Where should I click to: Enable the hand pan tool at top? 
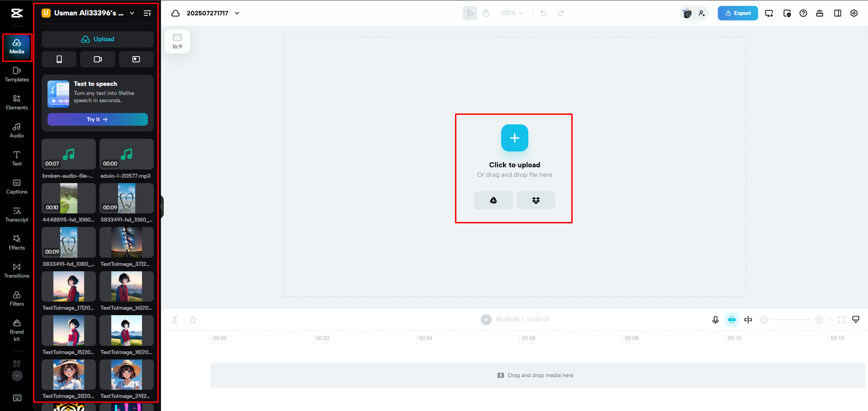485,13
